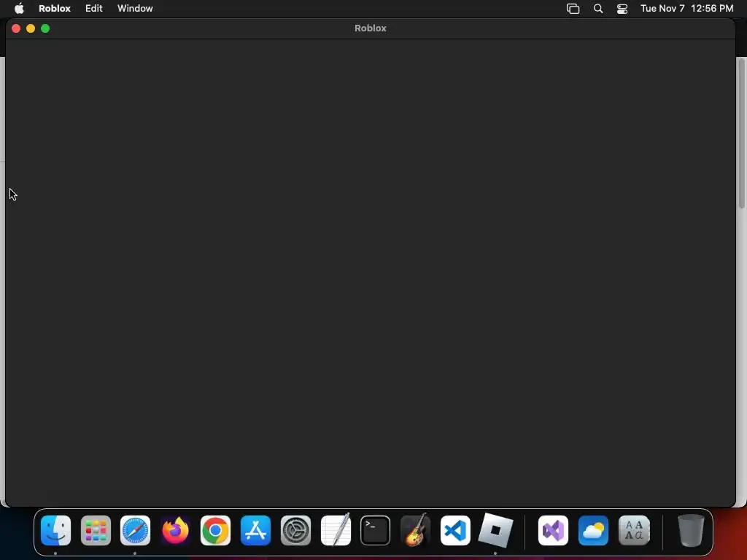Minimize the Roblox window with yellow button
This screenshot has width=747, height=560.
click(31, 28)
